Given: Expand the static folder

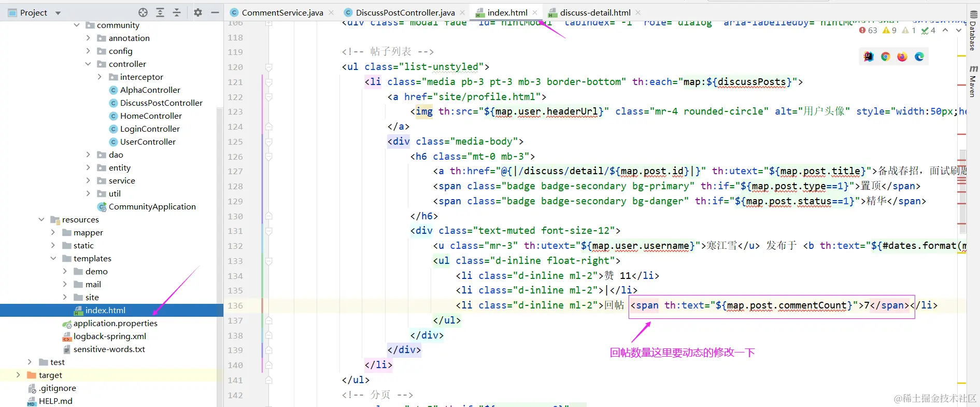Looking at the screenshot, I should click(53, 245).
